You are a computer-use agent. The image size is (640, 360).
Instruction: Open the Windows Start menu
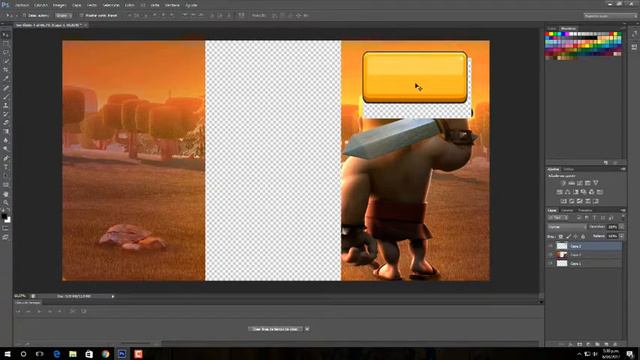coord(7,354)
